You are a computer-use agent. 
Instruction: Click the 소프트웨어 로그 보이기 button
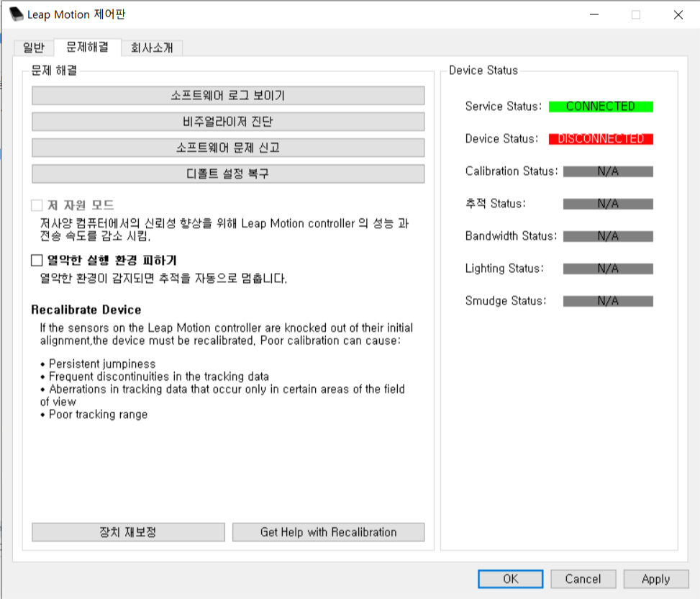click(228, 96)
